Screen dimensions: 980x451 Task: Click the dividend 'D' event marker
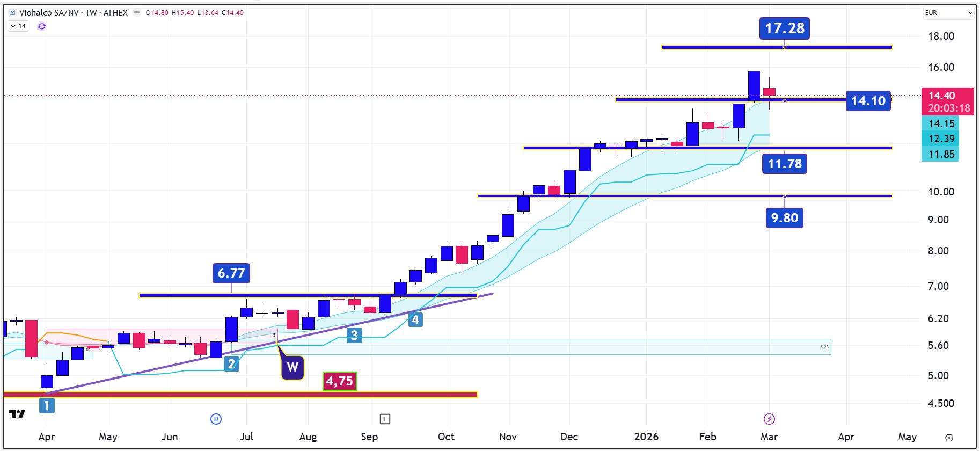216,419
